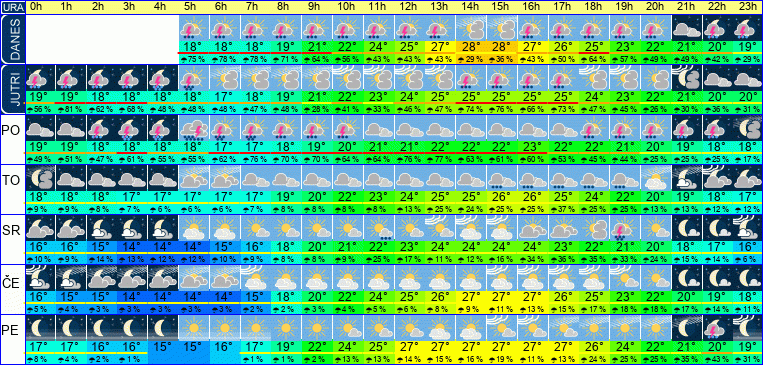This screenshot has width=763, height=365.
Task: Select the JUTRI day row label
Action: pyautogui.click(x=12, y=89)
